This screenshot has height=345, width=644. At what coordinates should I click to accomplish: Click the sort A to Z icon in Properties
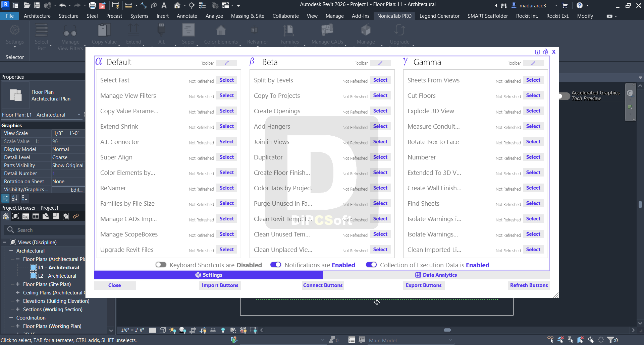(x=14, y=198)
